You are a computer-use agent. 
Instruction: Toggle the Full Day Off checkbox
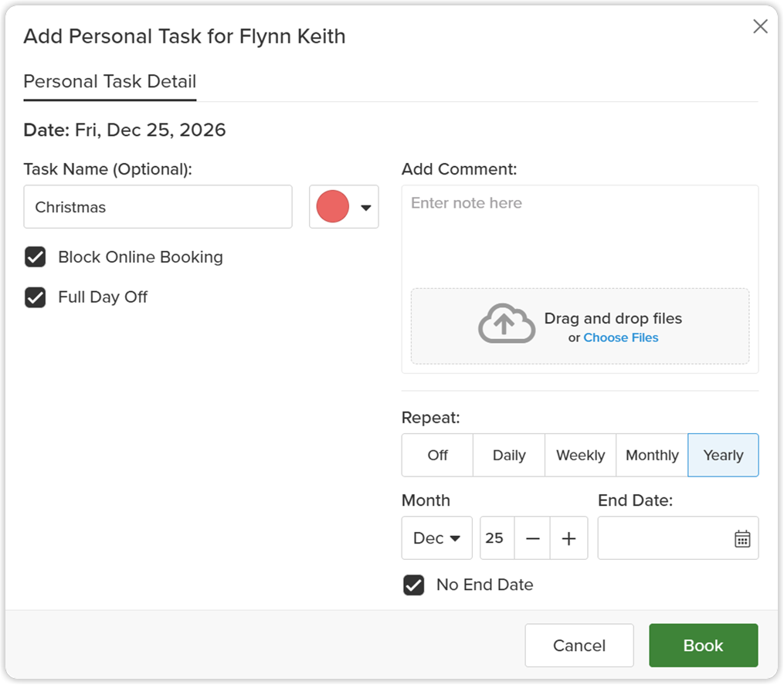pos(35,297)
